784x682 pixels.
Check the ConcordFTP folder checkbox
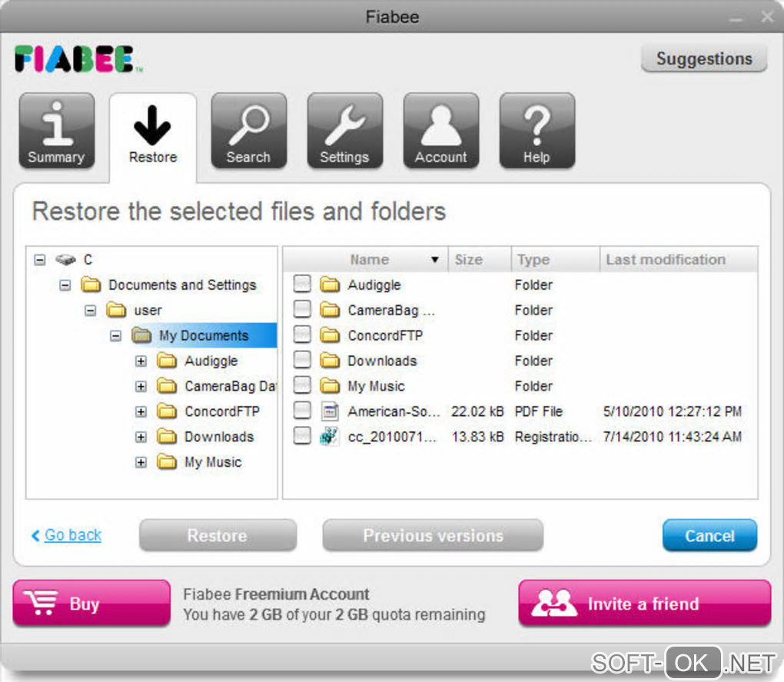pyautogui.click(x=302, y=334)
